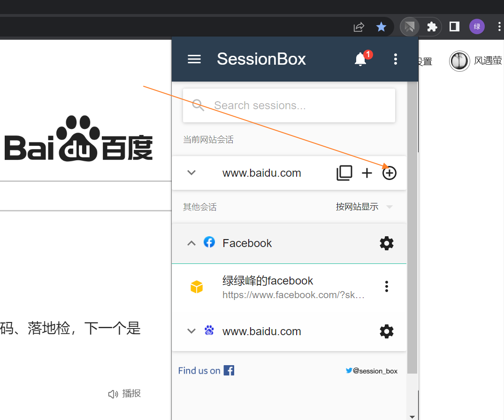Click the https://www.facebook.com/?sk... session URL text

point(293,295)
